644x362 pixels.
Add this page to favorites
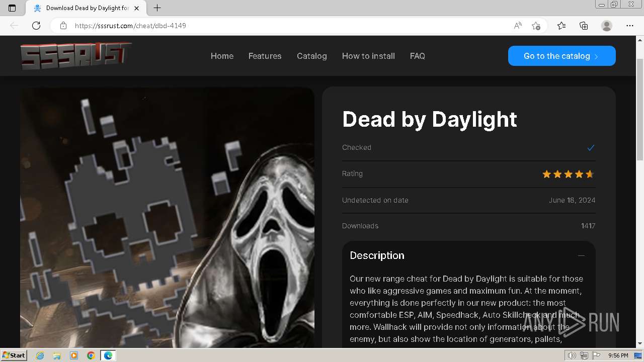pos(536,26)
